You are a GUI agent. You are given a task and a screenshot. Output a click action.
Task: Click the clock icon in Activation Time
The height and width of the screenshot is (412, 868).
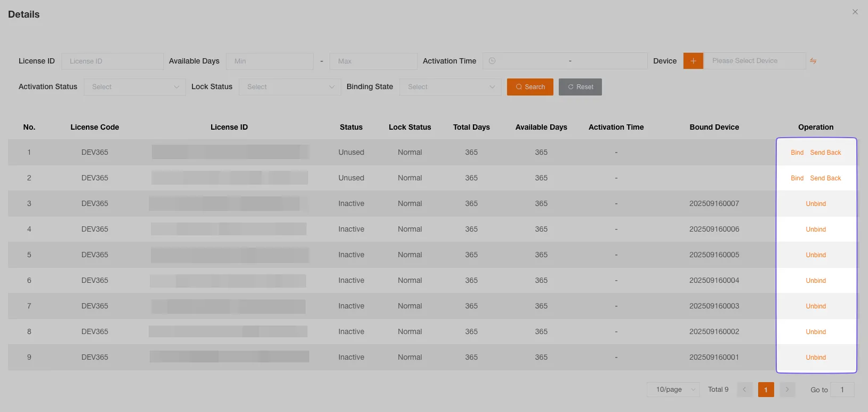[492, 61]
